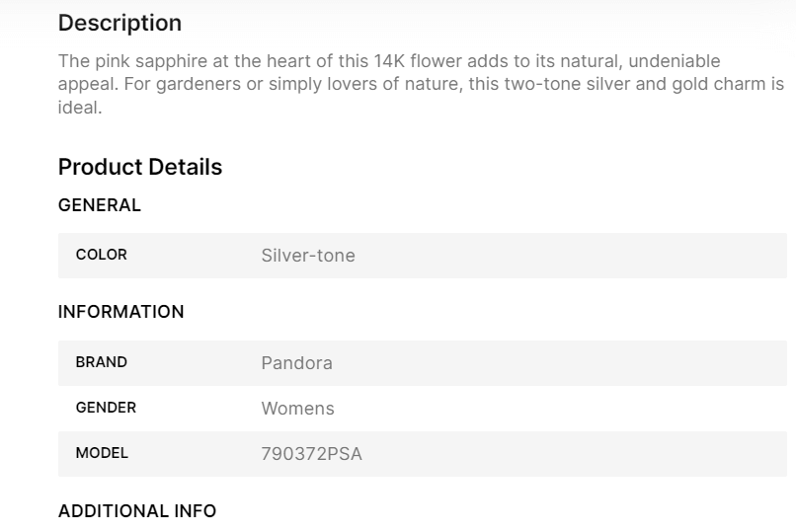Click the words "pink sapphire" in description
The height and width of the screenshot is (532, 796).
pos(139,61)
